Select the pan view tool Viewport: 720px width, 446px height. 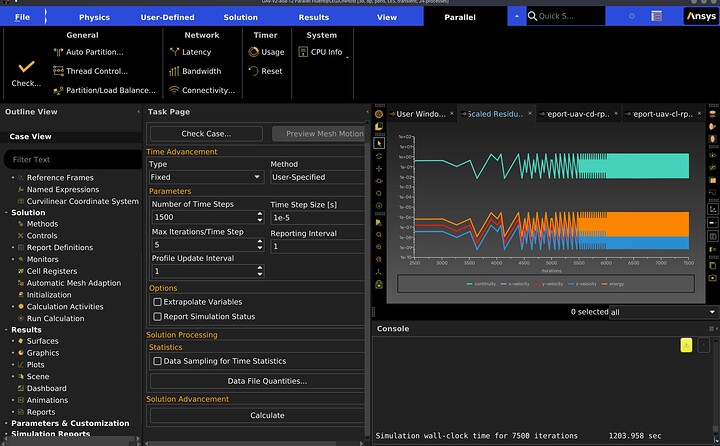(379, 169)
